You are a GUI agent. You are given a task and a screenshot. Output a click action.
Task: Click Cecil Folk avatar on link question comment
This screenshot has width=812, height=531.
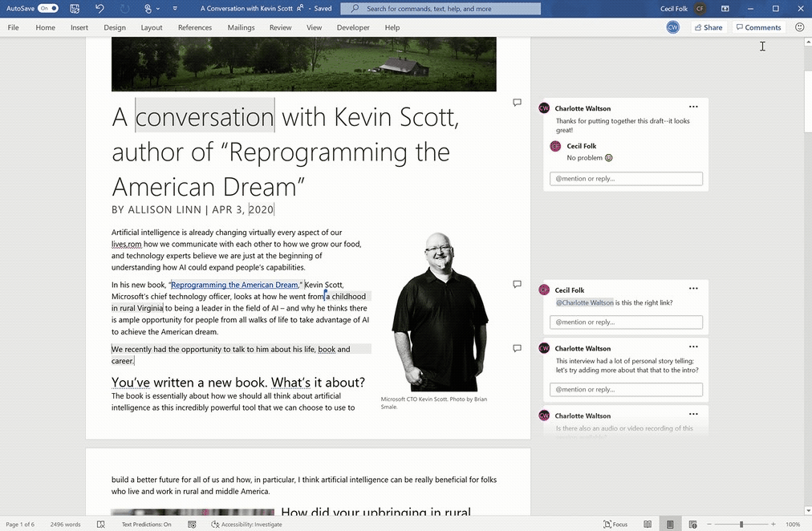click(544, 290)
